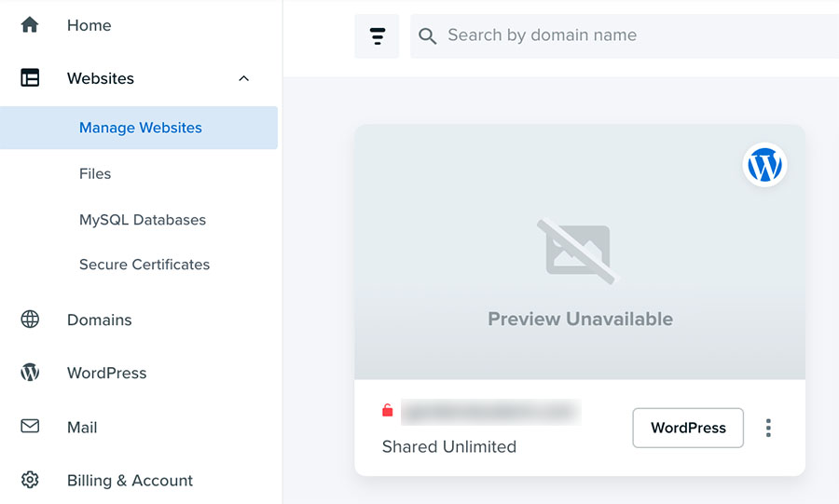This screenshot has height=504, width=839.
Task: Click the blurred domain name link
Action: pyautogui.click(x=490, y=412)
